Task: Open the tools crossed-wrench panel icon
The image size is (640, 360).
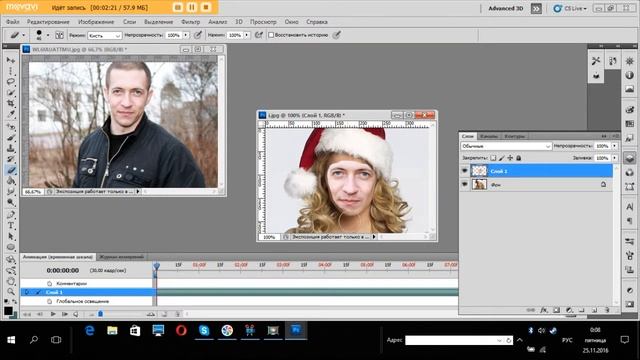Action: tap(596, 61)
